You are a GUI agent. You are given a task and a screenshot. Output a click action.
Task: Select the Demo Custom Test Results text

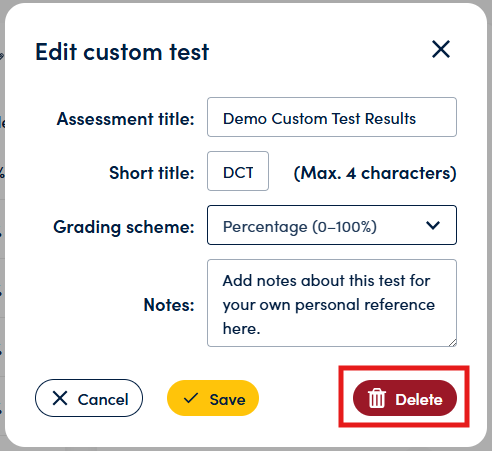pyautogui.click(x=319, y=118)
